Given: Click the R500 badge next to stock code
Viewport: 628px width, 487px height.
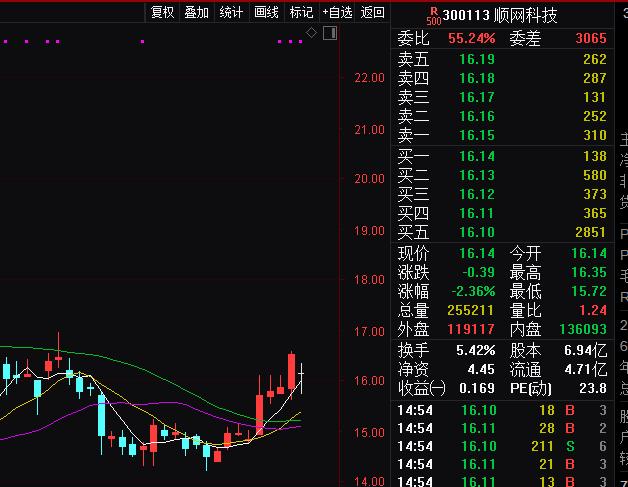Looking at the screenshot, I should coord(433,16).
